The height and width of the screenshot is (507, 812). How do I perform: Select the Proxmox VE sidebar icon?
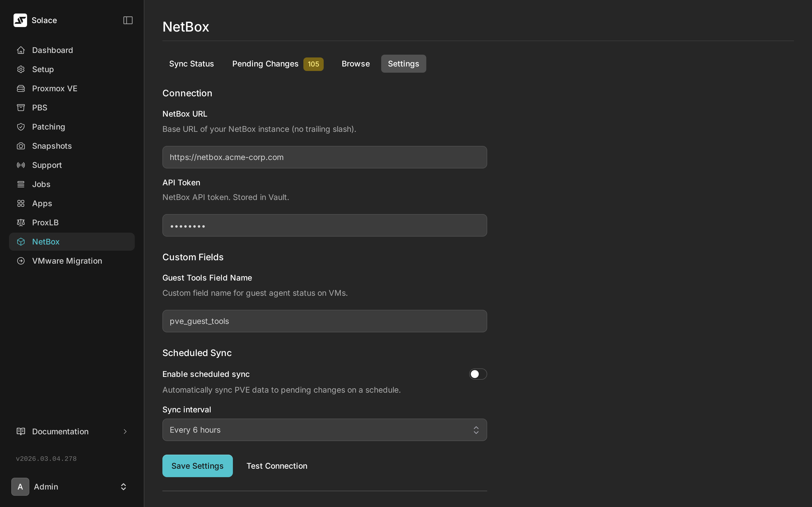(21, 88)
